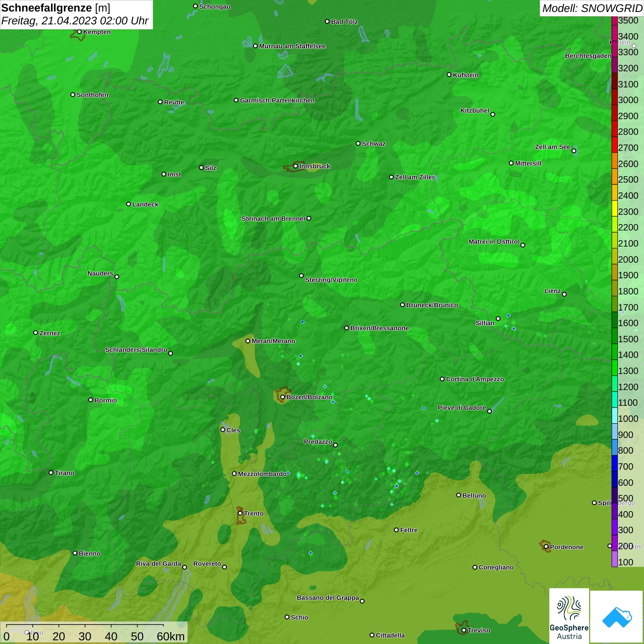The height and width of the screenshot is (644, 644).
Task: Click the Kufstein map marker dot
Action: 449,75
